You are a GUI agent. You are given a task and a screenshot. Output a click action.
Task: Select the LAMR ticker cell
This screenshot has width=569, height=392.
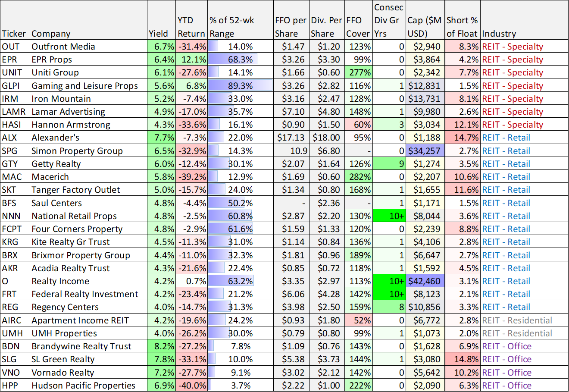15,112
